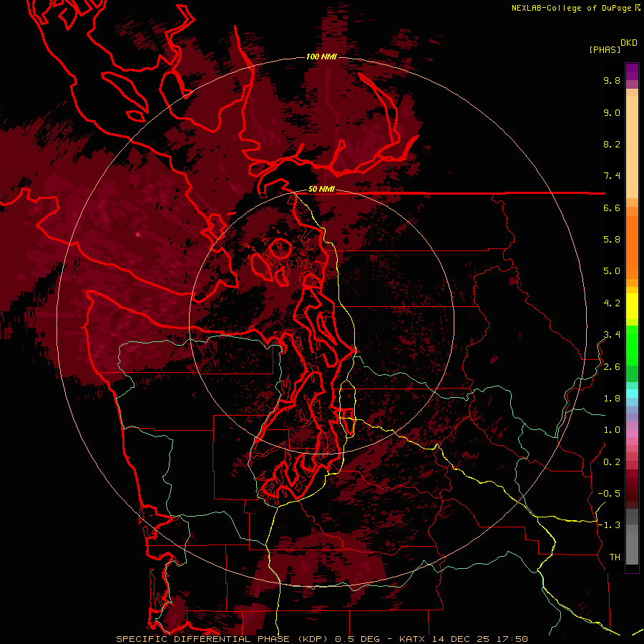Click the 9.0 scale value
This screenshot has height=644, width=644.
click(x=612, y=112)
